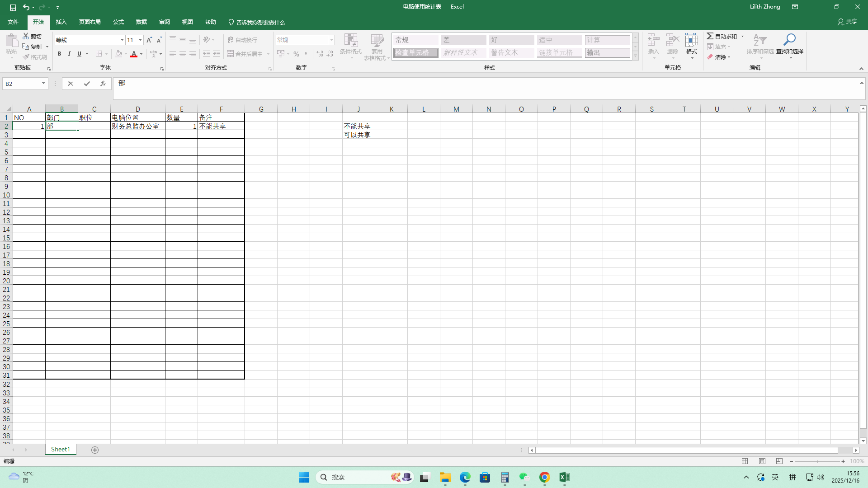Click the font color red swatch button
Image resolution: width=868 pixels, height=488 pixels.
(134, 54)
